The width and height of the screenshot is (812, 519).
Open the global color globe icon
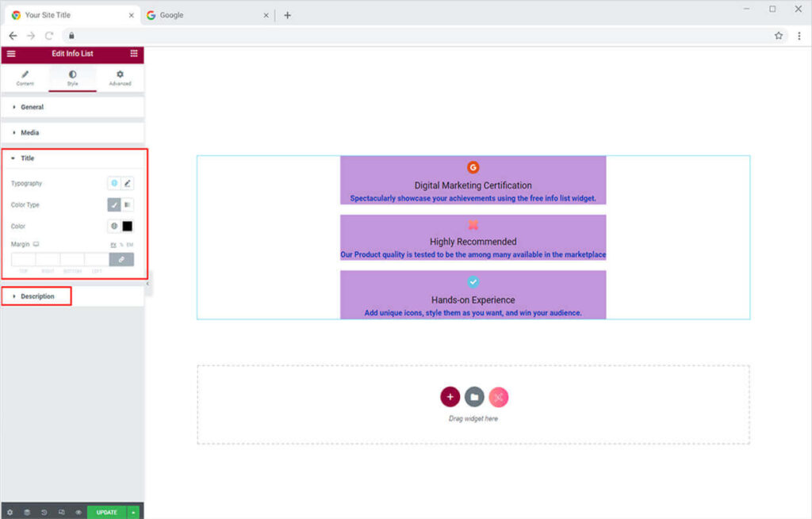(x=114, y=226)
